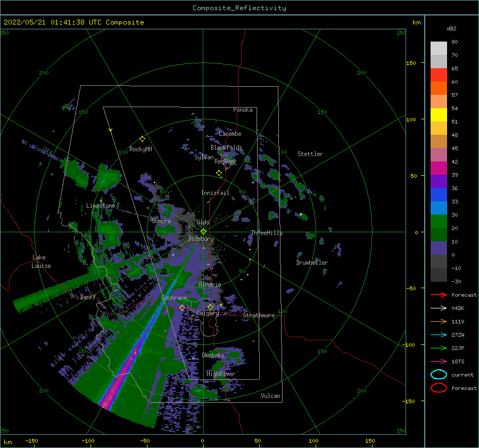
Task: Click the Drumheller label
Action: (312, 263)
